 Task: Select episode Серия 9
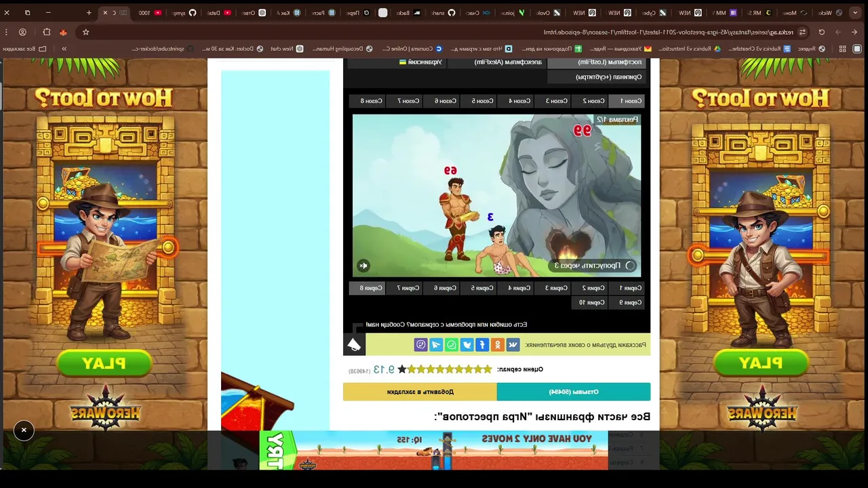627,303
